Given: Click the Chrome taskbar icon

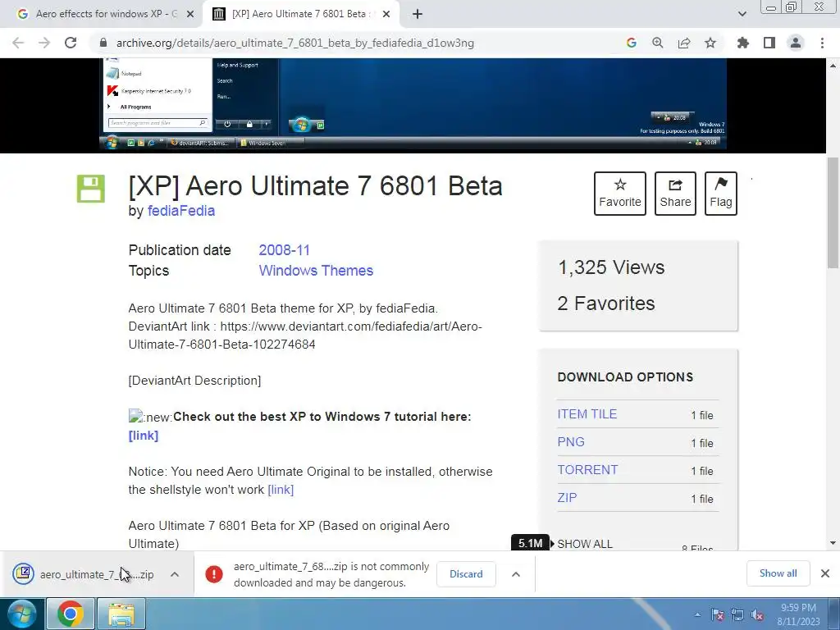Looking at the screenshot, I should point(71,614).
